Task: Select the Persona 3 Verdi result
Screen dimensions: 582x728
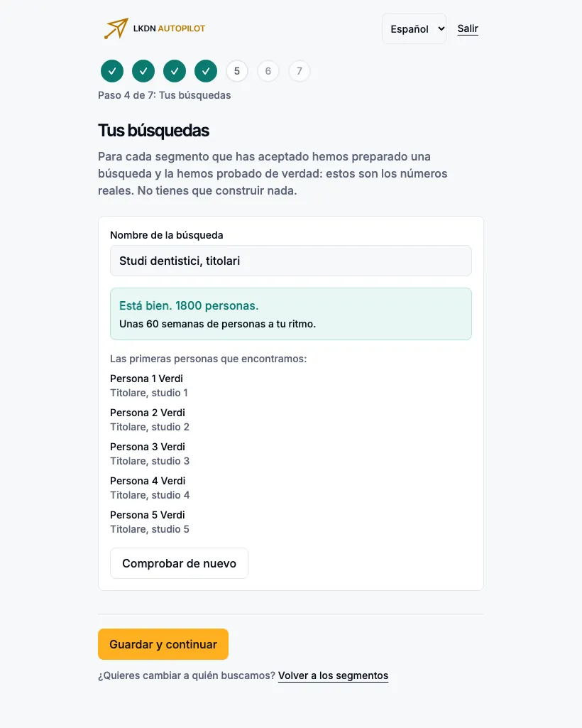Action: click(150, 454)
